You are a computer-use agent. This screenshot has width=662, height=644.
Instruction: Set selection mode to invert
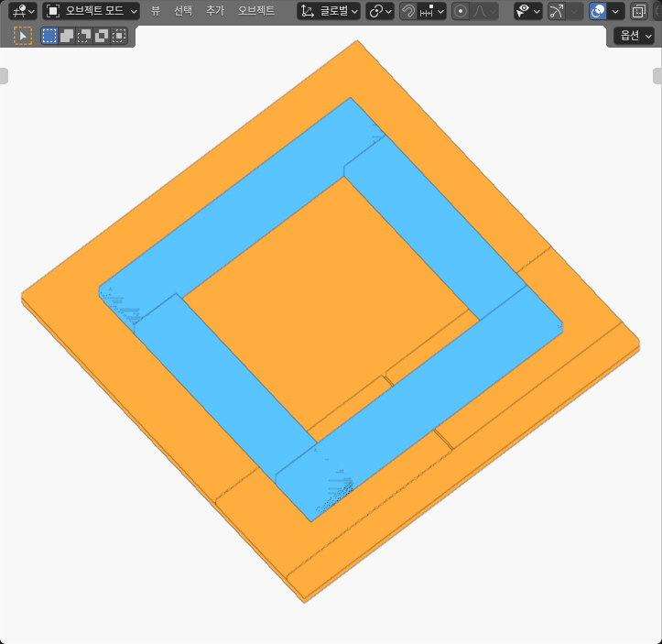click(102, 36)
